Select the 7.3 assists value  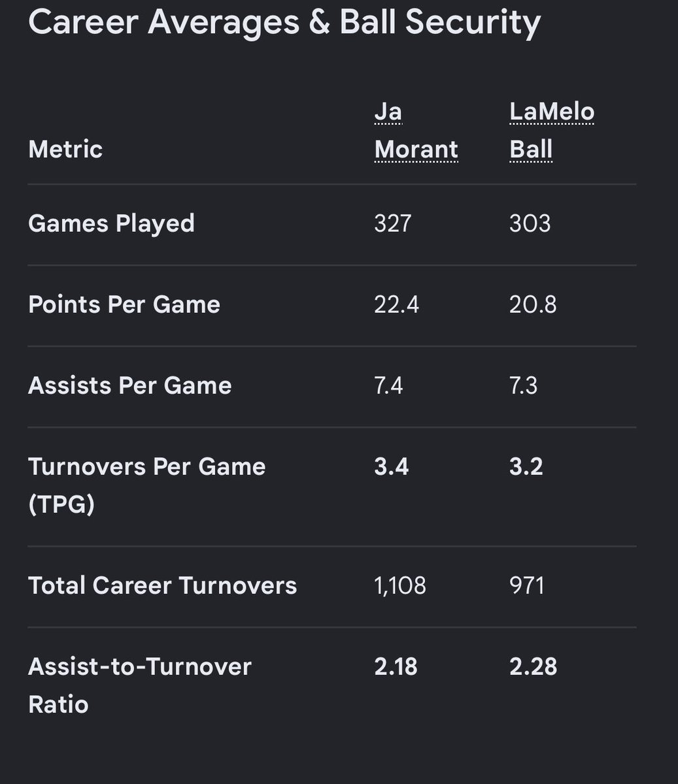coord(524,385)
